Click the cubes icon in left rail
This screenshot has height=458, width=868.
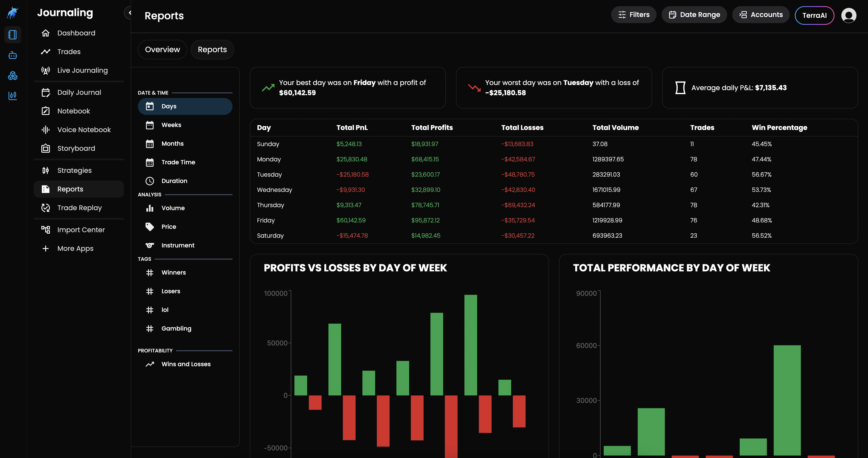13,75
